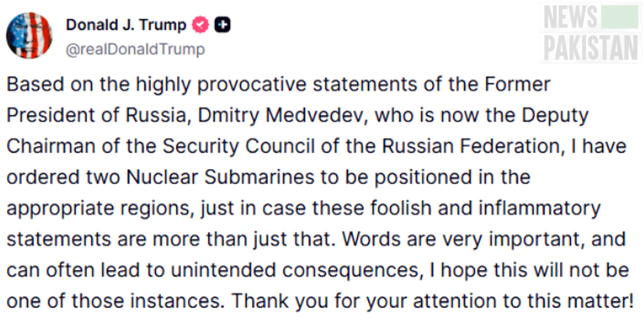Viewport: 644px width, 323px height.
Task: Click the word PAKISTAN in the watermark
Action: coord(591,47)
